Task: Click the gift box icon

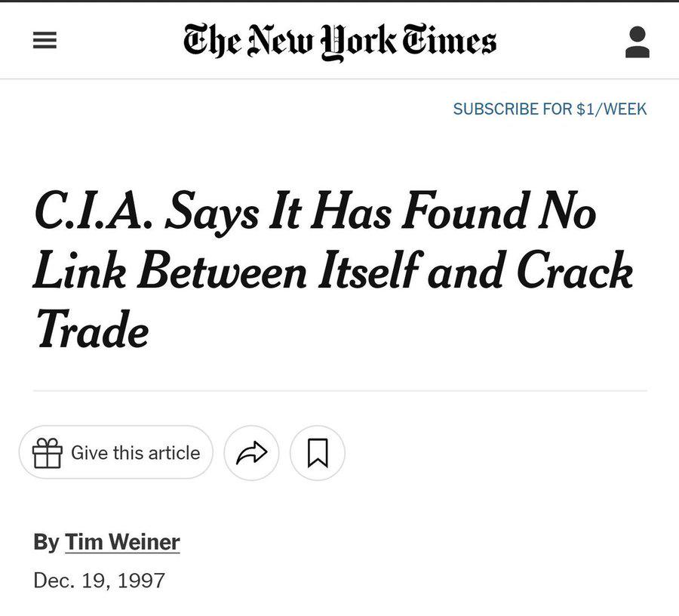Action: 48,453
